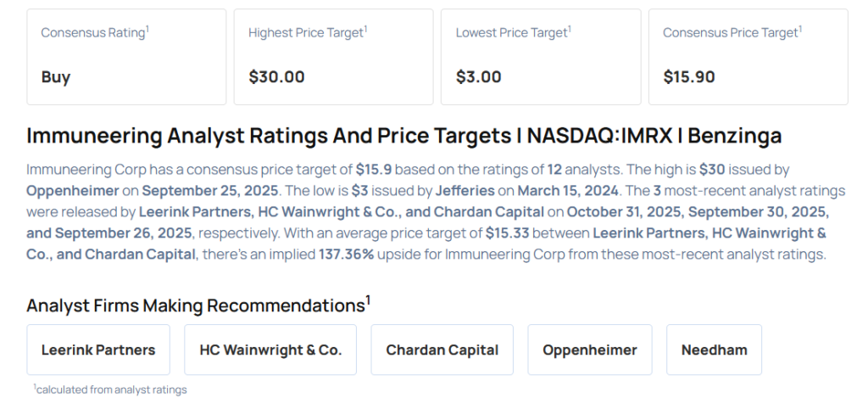
Task: Click the Consensus Price Target card
Action: pyautogui.click(x=748, y=56)
